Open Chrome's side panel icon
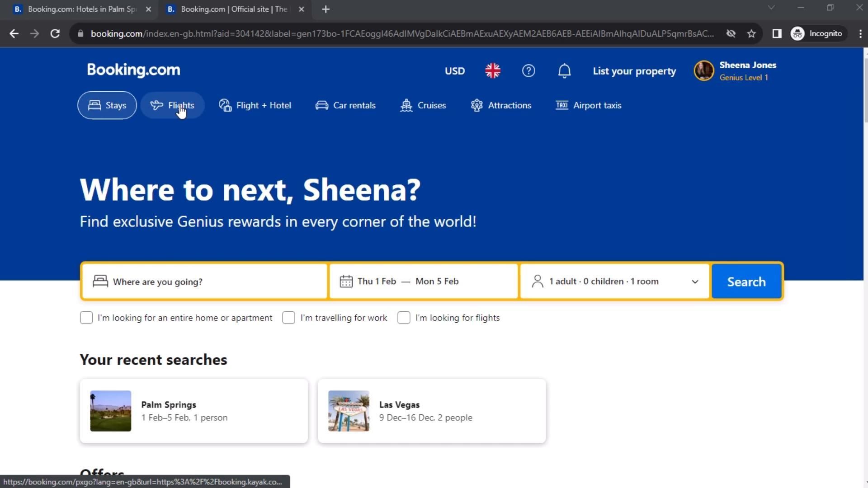The image size is (868, 488). coord(777,34)
